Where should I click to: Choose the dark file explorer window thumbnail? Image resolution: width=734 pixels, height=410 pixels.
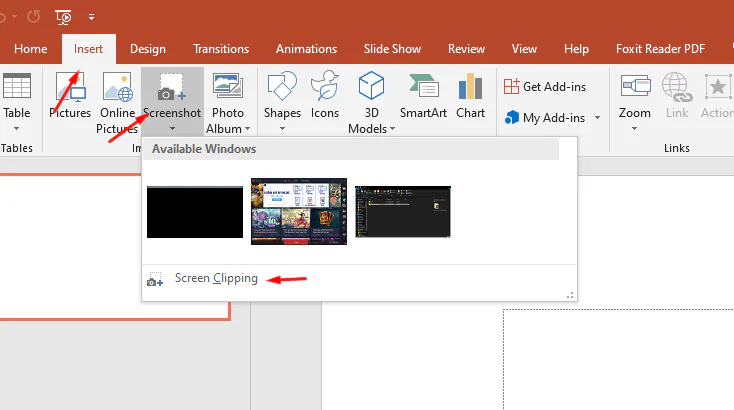pyautogui.click(x=403, y=212)
